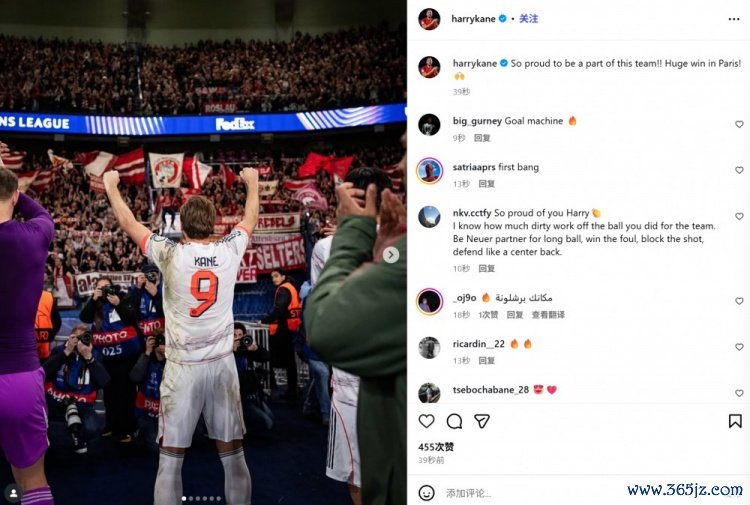750x505 pixels.
Task: Show tagged people icon on photo
Action: 13,492
